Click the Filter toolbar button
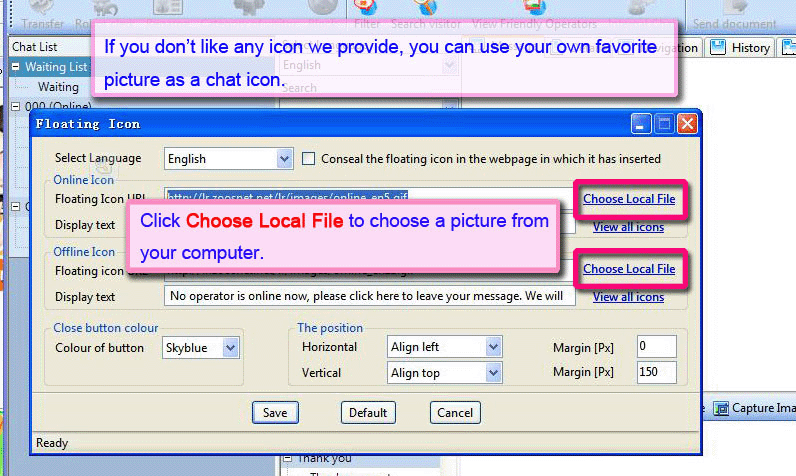This screenshot has width=796, height=476. point(367,15)
